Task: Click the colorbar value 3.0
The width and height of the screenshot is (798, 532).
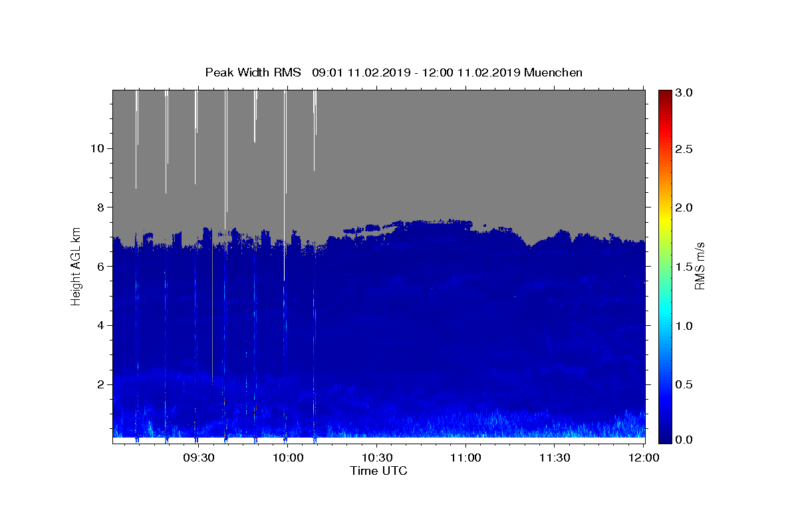Action: pyautogui.click(x=685, y=92)
